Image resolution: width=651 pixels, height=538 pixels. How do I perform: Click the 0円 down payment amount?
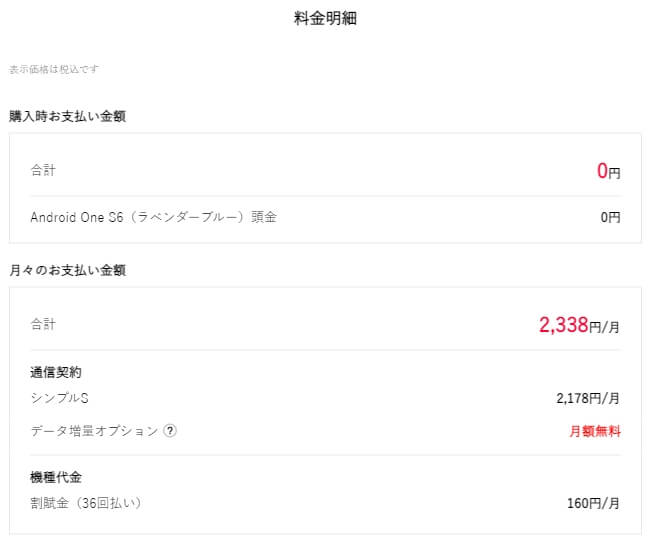(x=610, y=217)
